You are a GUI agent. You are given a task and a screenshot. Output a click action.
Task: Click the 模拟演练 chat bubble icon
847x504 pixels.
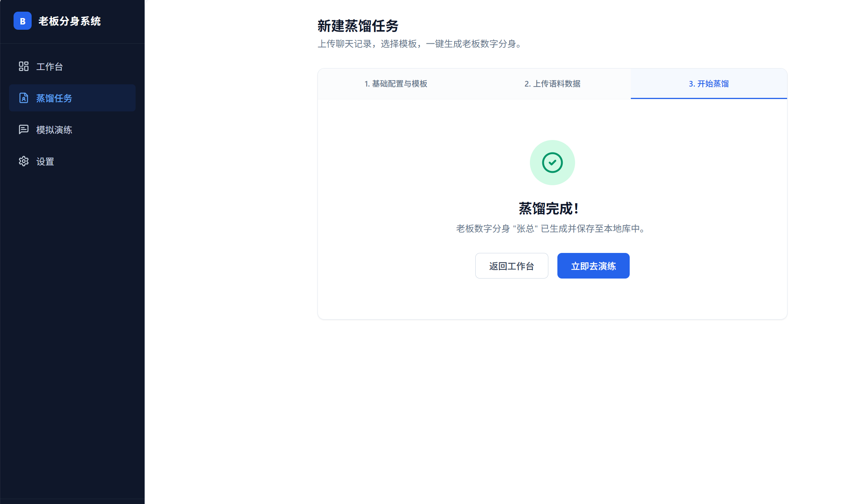click(24, 129)
